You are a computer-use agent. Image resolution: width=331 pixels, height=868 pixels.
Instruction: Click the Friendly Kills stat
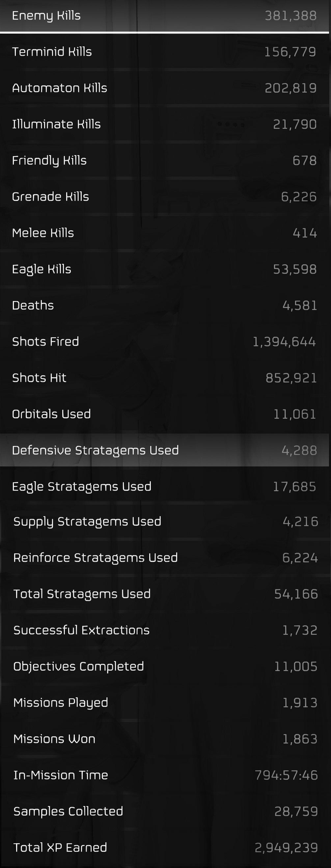[x=164, y=160]
